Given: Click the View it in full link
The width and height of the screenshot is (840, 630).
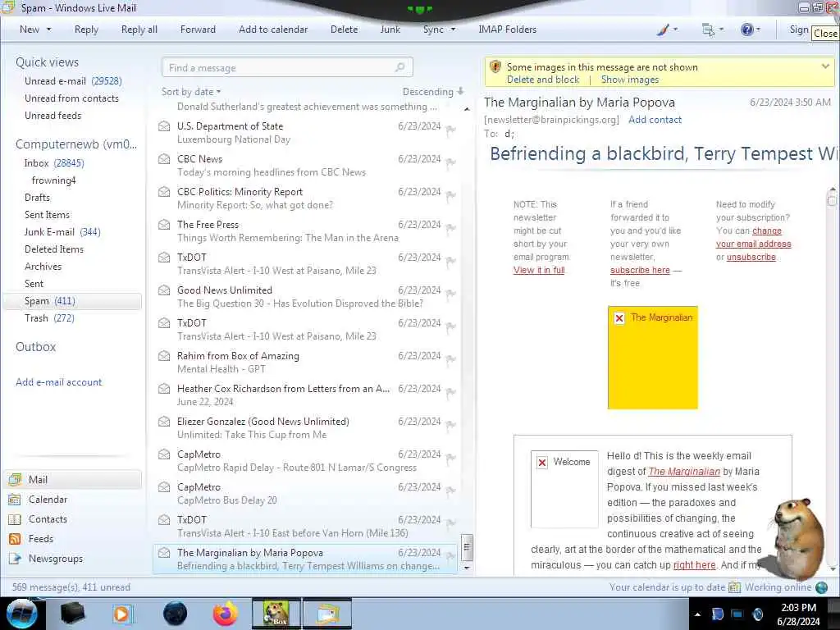Looking at the screenshot, I should [539, 270].
